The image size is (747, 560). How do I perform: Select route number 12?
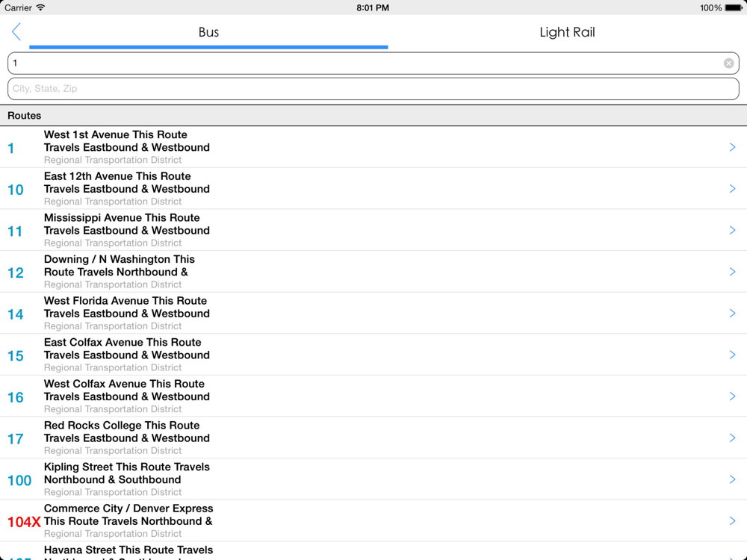15,273
